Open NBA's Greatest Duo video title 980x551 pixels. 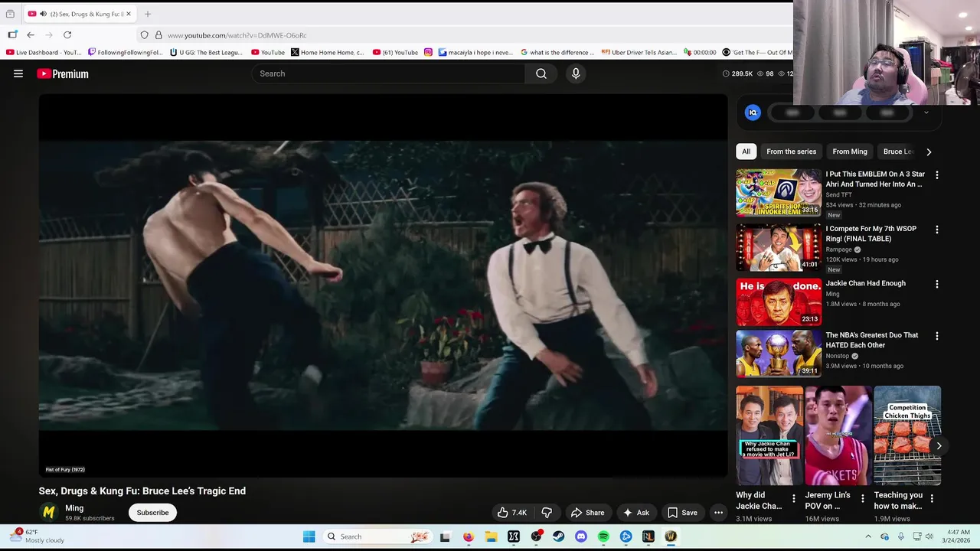[871, 340]
